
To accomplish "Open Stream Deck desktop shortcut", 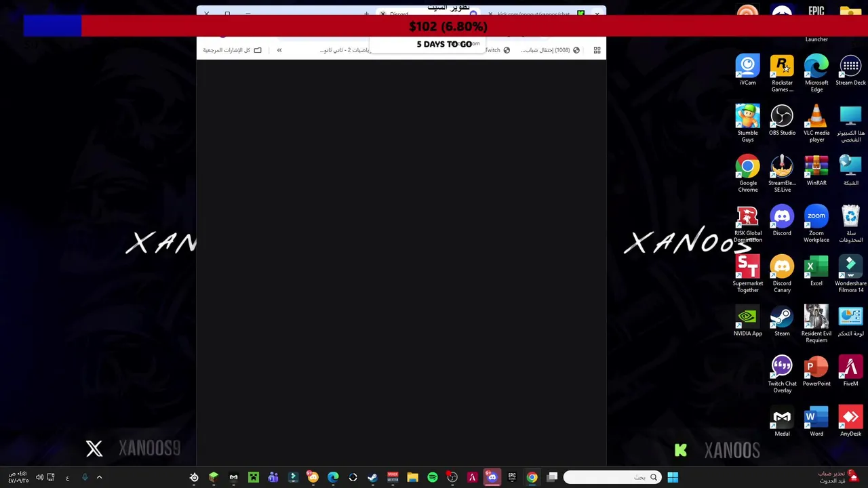I will tap(850, 70).
